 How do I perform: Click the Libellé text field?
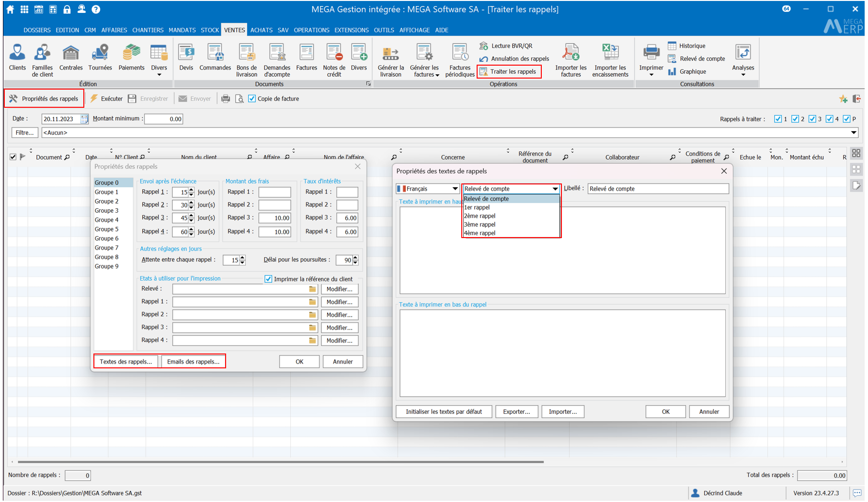658,189
